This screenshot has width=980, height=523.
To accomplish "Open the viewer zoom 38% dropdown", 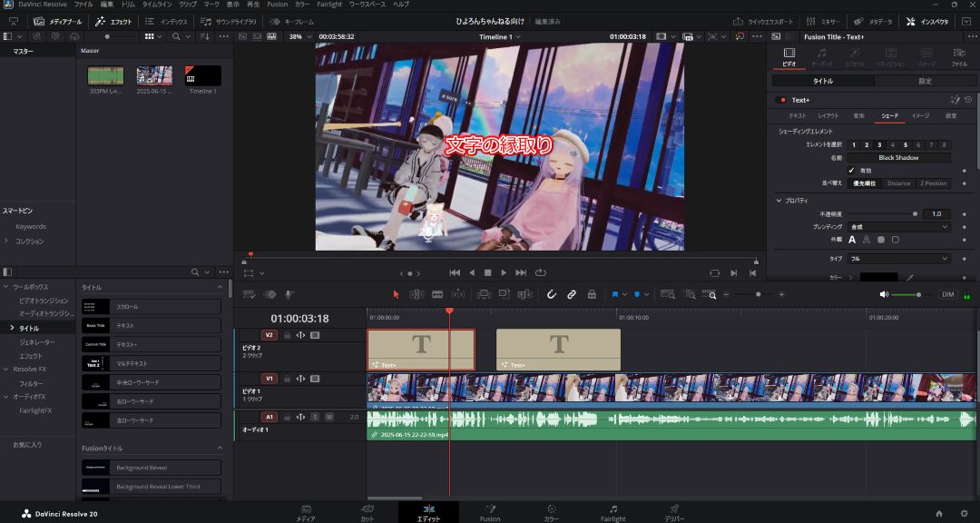I will pos(299,36).
